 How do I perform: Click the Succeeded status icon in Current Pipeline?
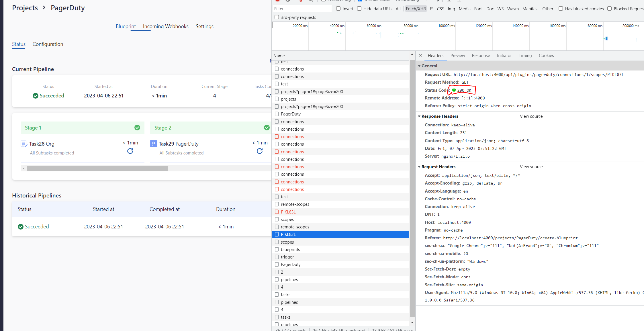(x=36, y=96)
